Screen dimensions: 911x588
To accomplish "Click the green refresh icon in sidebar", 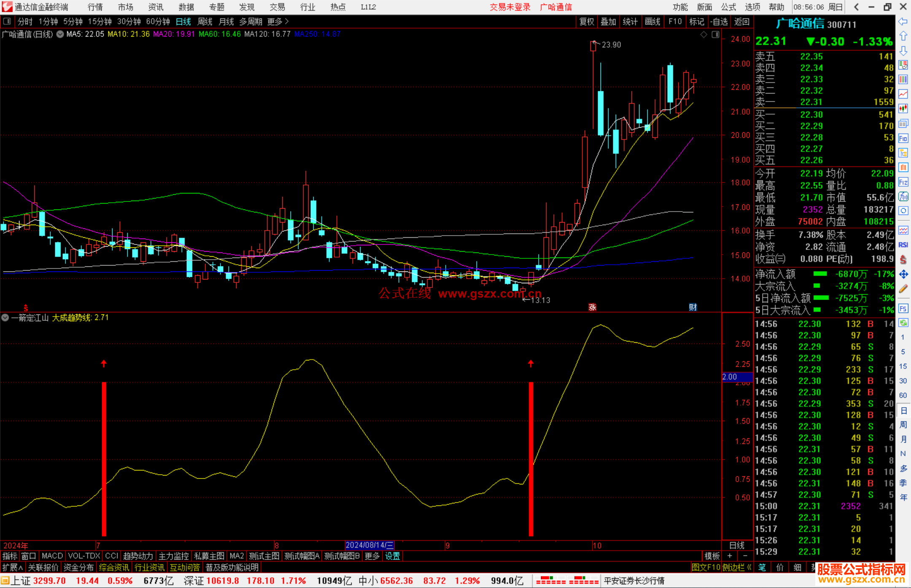I will tap(903, 323).
